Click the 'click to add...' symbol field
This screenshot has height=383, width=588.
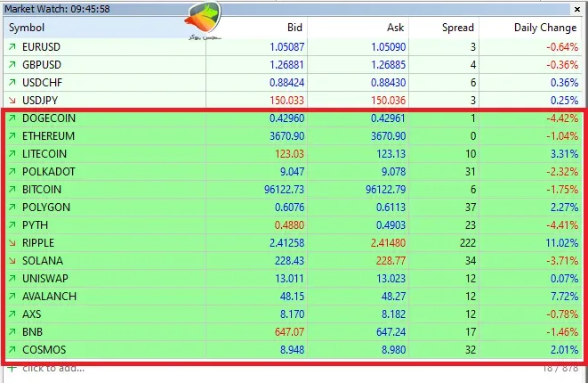click(53, 369)
